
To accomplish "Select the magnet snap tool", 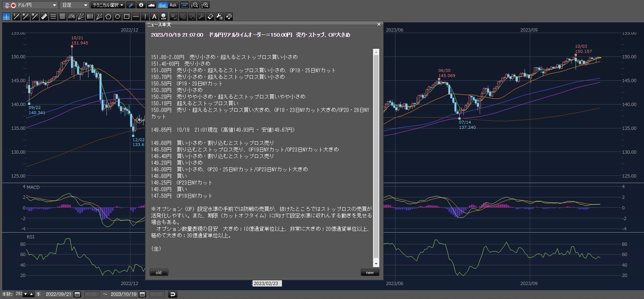I will 229,17.
